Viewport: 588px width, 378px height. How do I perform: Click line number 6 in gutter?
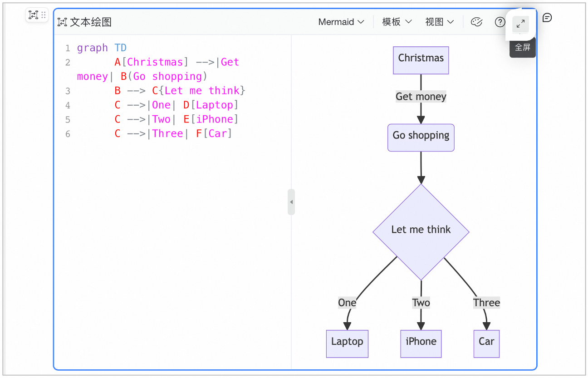[x=68, y=134]
